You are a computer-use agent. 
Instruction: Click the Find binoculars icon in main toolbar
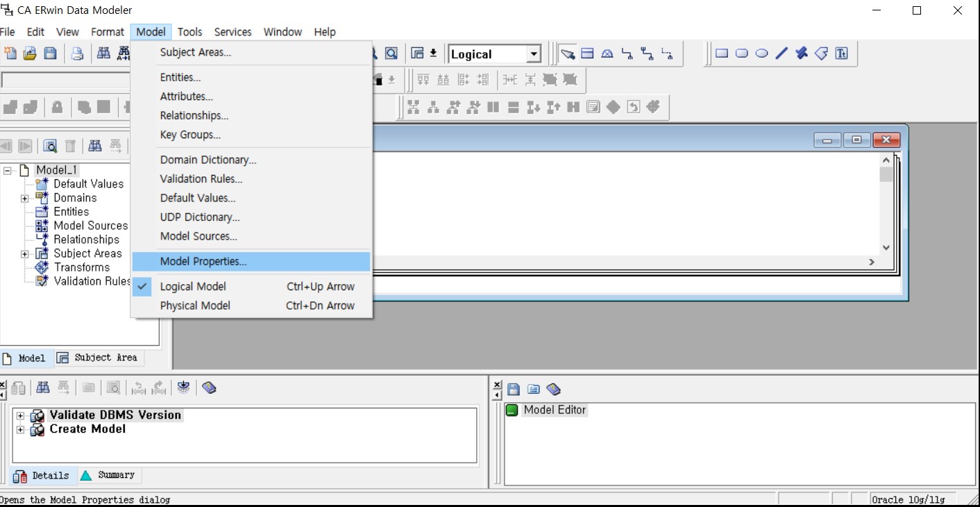(x=103, y=53)
